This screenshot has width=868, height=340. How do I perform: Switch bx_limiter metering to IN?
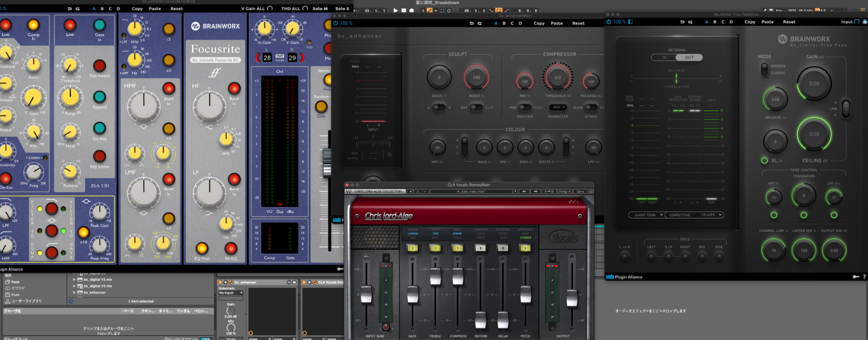663,57
